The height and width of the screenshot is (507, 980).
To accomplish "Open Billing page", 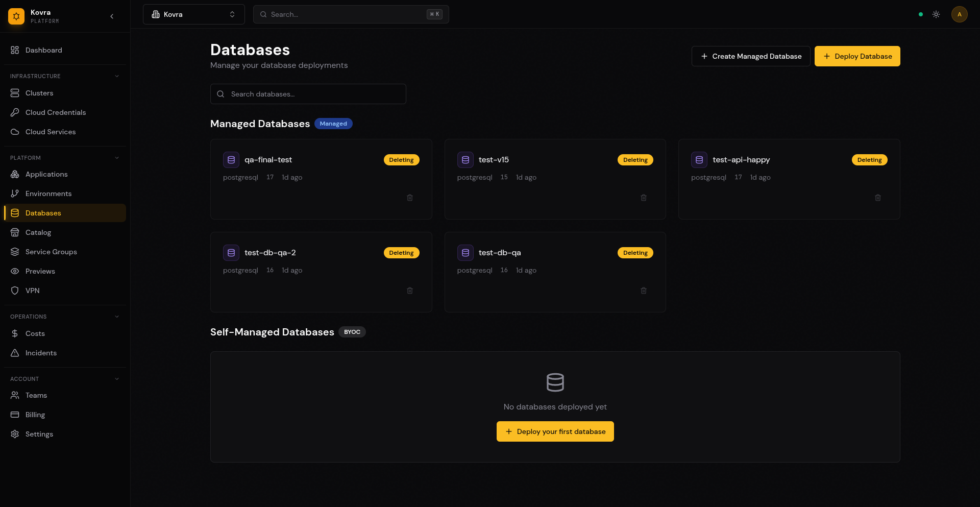I will 65,415.
